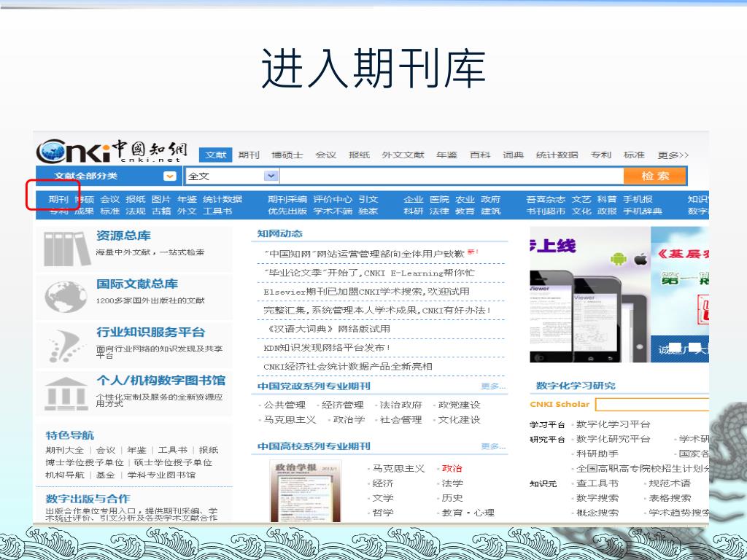
Task: Click the CNKI Scholar search input
Action: (x=652, y=404)
